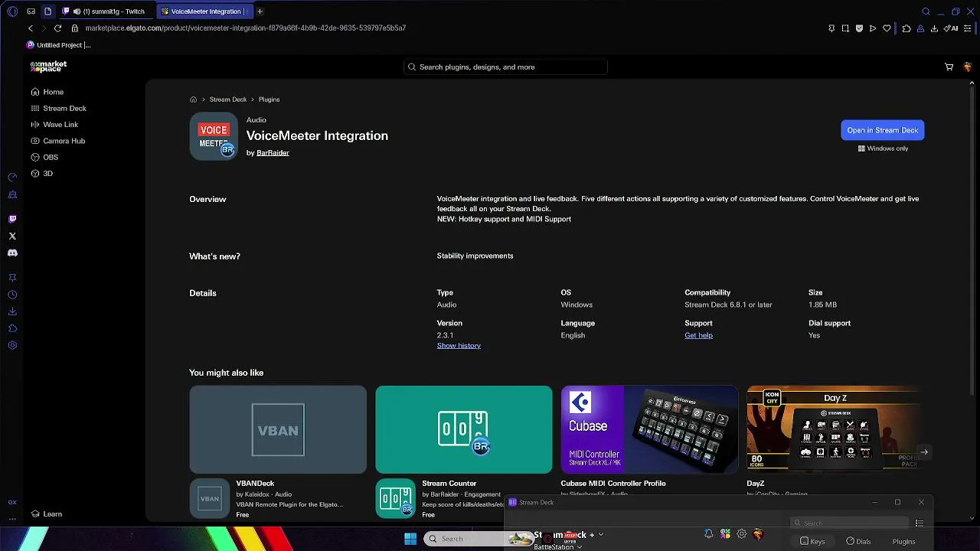The width and height of the screenshot is (980, 551).
Task: Click the Stream Deck window search box
Action: [849, 523]
